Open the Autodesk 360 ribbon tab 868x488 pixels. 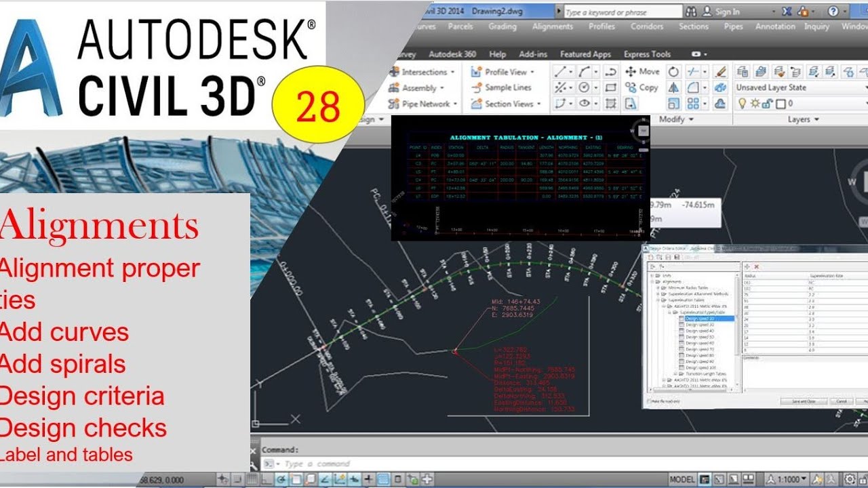tap(452, 54)
